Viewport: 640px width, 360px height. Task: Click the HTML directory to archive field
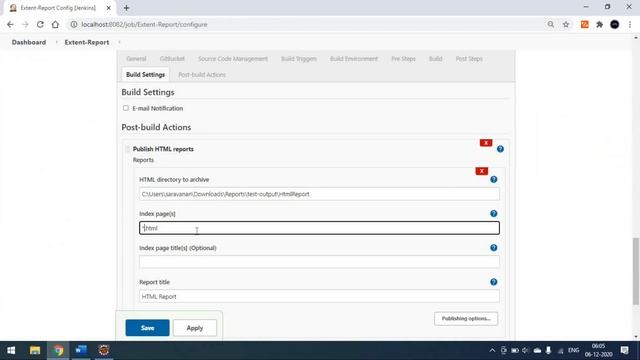(x=319, y=194)
